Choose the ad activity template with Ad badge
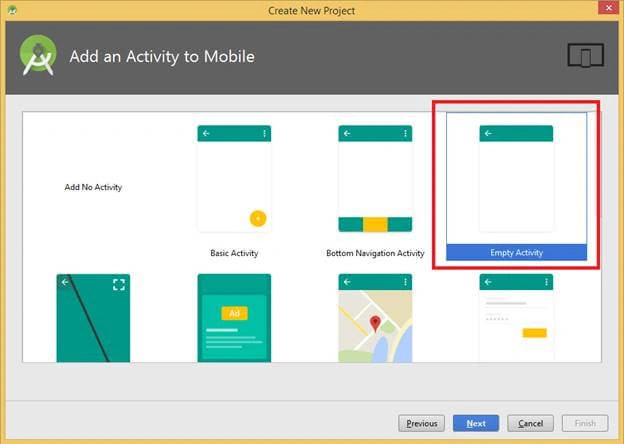 pos(234,318)
